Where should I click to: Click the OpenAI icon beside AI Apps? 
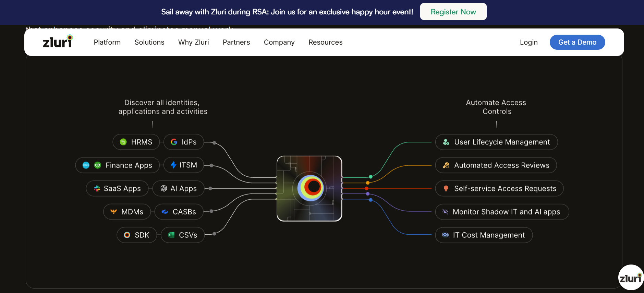pos(164,188)
